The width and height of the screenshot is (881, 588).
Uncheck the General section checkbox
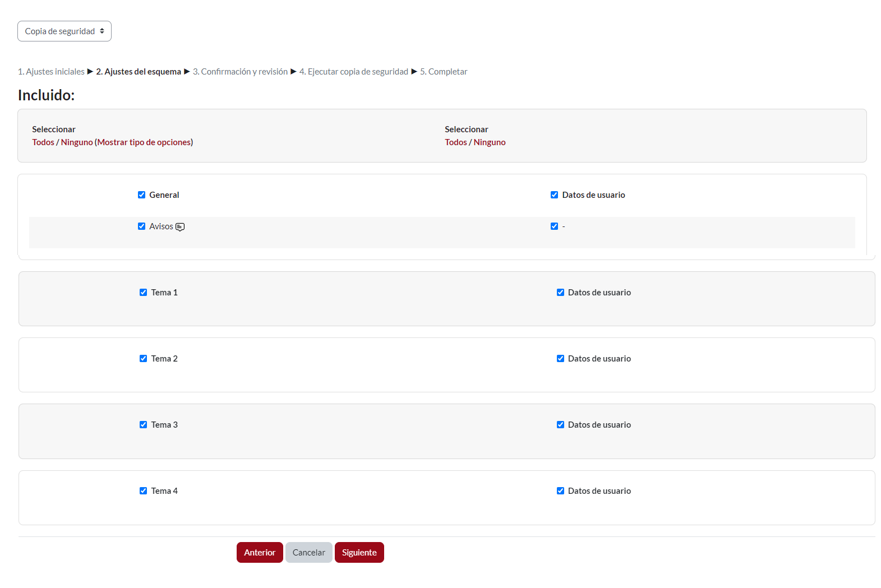click(141, 195)
